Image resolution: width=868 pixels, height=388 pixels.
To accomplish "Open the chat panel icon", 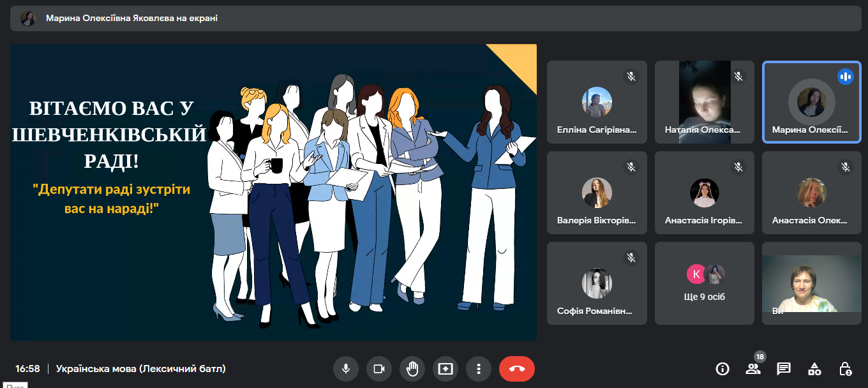I will (x=784, y=369).
